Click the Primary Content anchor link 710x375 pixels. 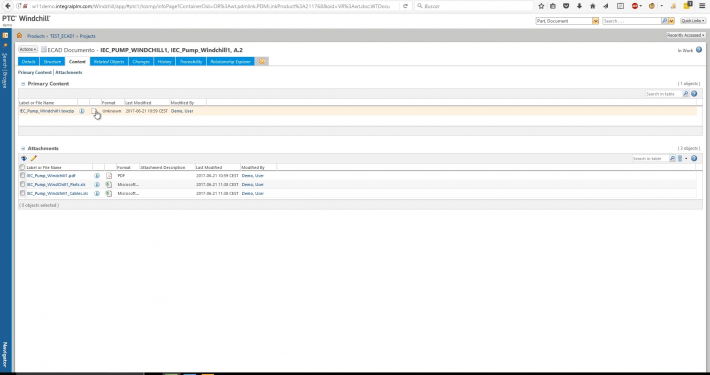[x=35, y=72]
